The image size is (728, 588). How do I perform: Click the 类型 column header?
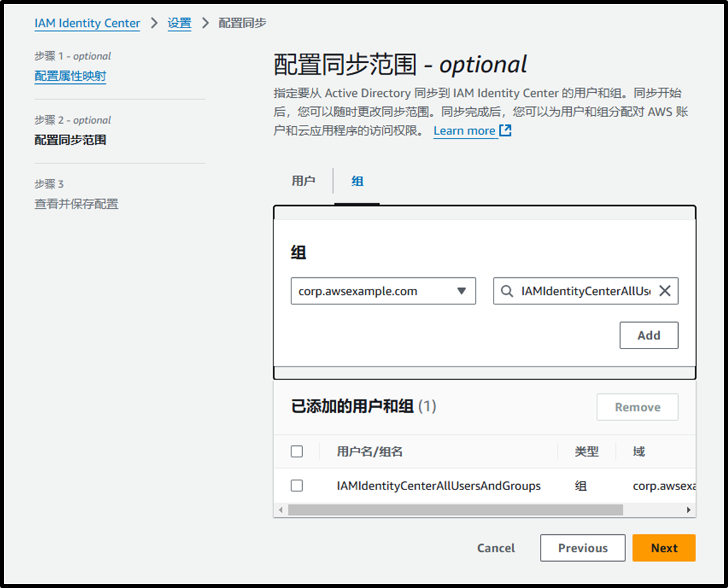point(586,452)
